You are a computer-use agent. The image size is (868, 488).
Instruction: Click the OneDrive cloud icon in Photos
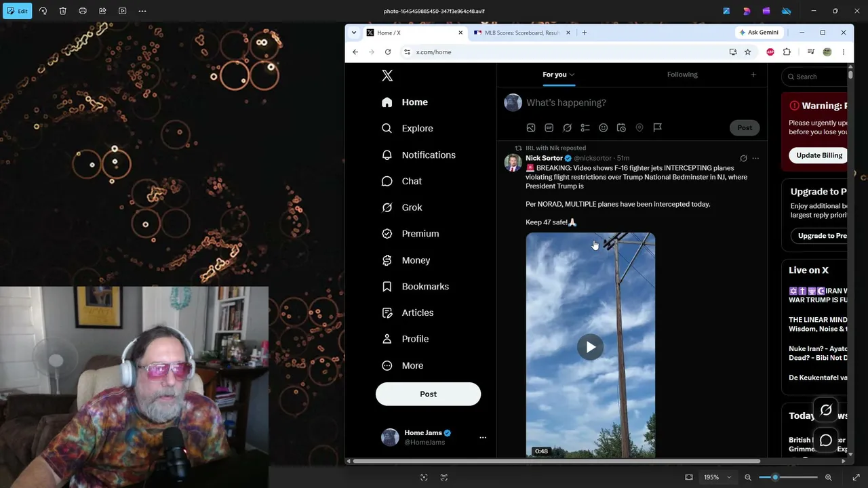tap(787, 11)
